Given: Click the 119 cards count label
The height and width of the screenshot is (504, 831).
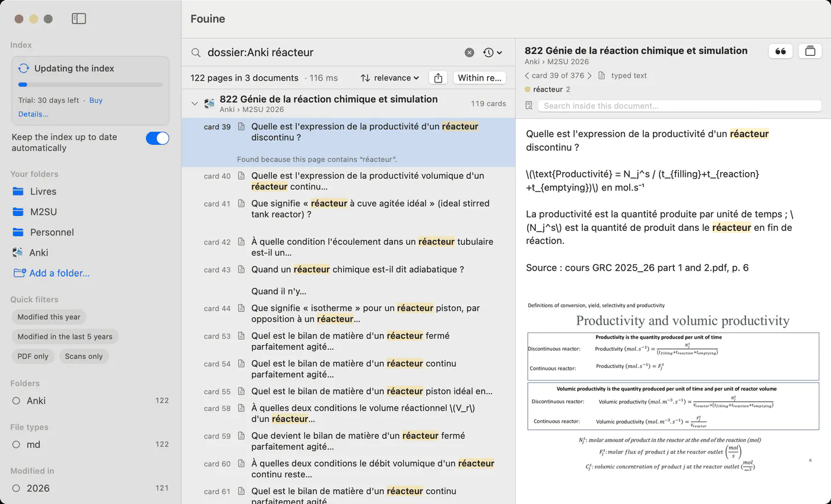Looking at the screenshot, I should click(x=489, y=103).
